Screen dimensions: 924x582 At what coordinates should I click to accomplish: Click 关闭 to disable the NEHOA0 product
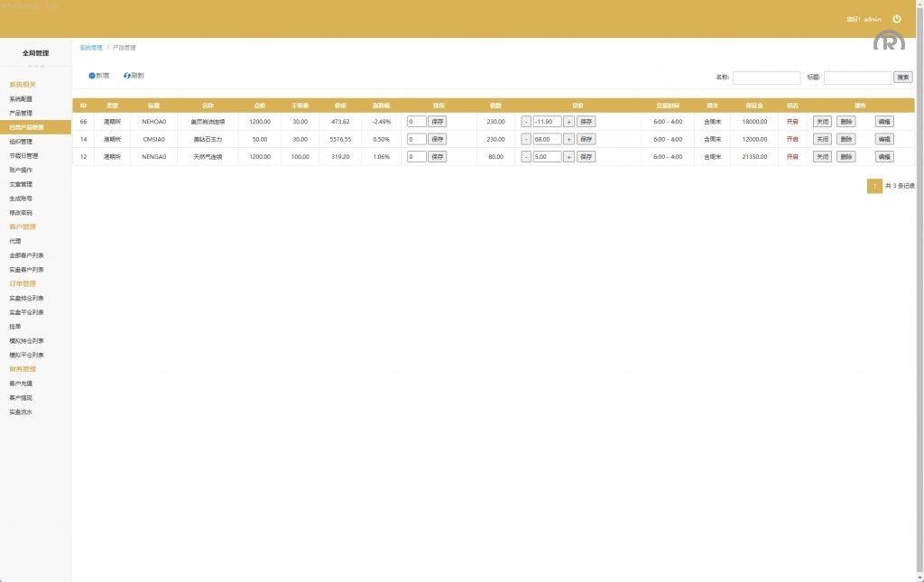(822, 121)
